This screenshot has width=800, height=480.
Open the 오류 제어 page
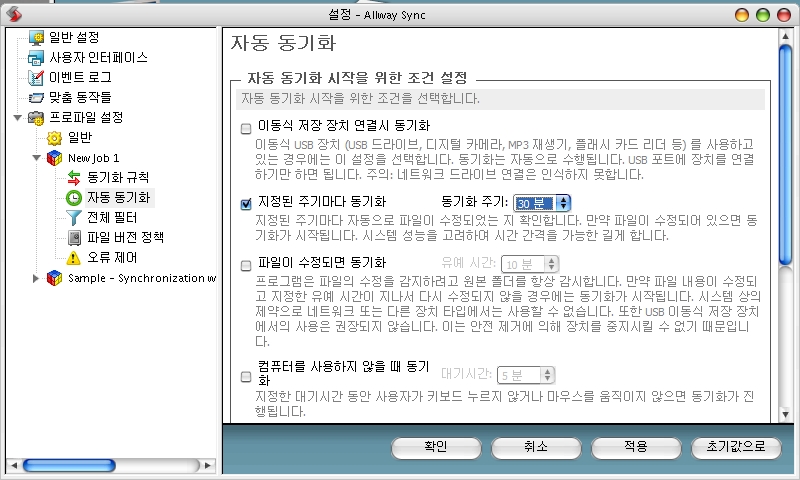tap(112, 257)
